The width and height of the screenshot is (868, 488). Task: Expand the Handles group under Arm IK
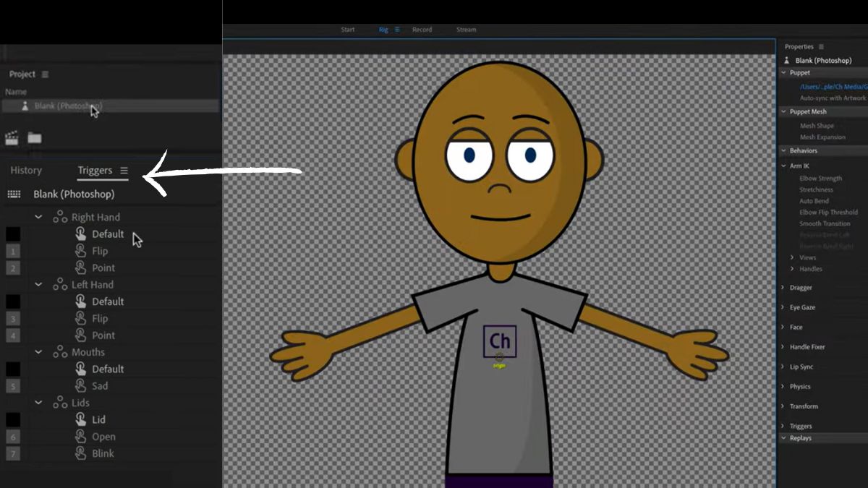tap(792, 269)
